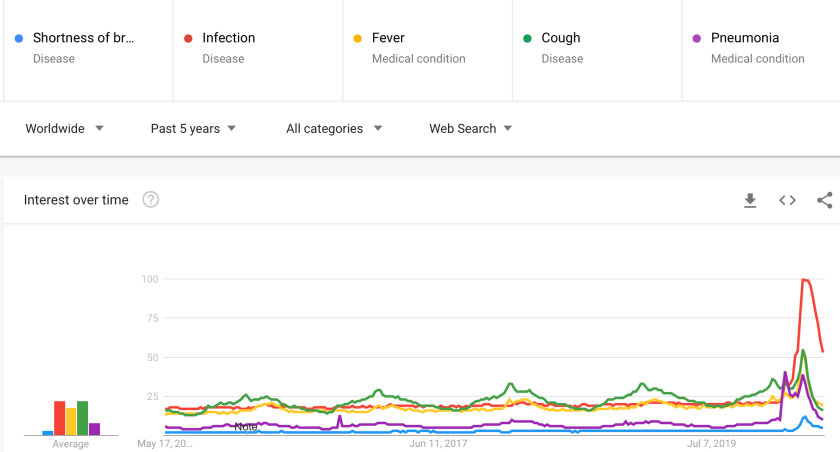This screenshot has width=840, height=452.
Task: Download the Interest over time data
Action: click(750, 200)
